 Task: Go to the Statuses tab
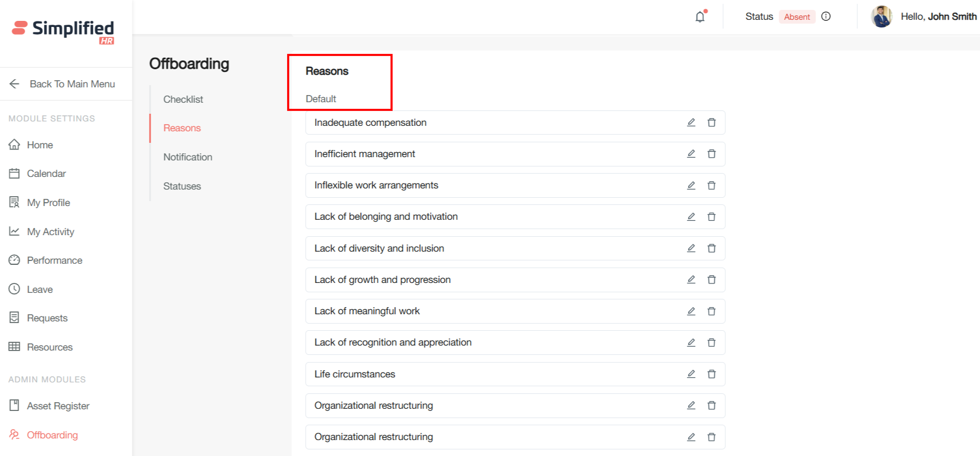182,186
